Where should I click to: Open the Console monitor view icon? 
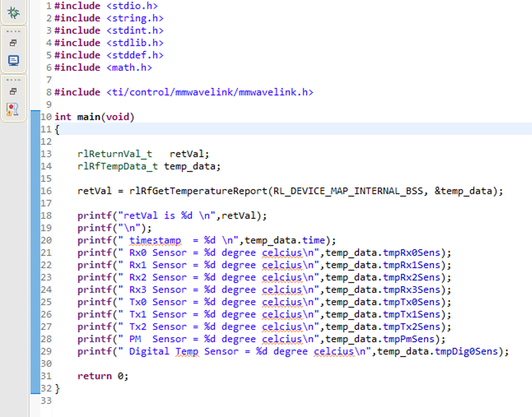(13, 61)
